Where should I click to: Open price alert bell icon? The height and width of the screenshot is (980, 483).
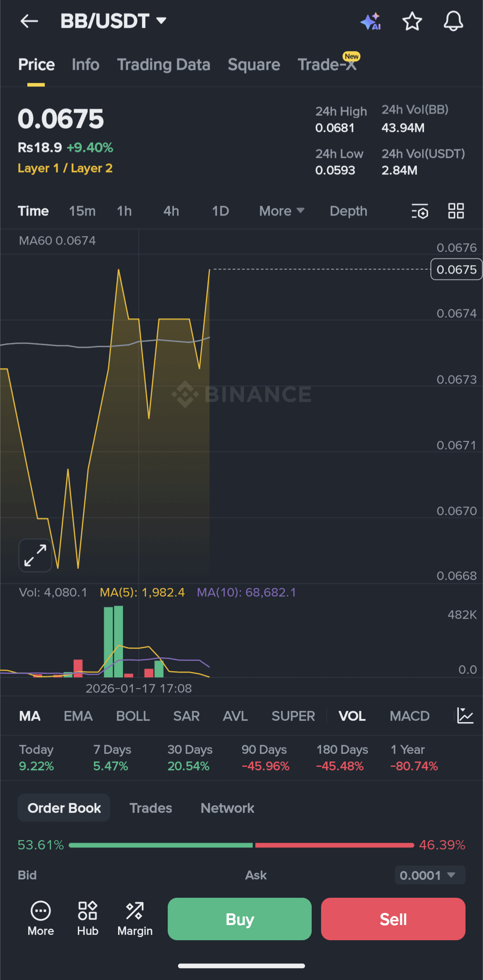click(453, 21)
